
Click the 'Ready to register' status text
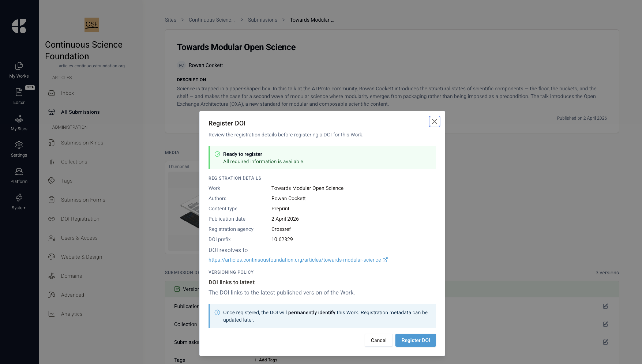point(242,154)
